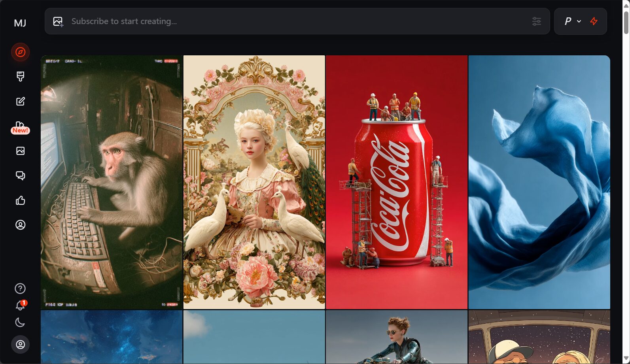The width and height of the screenshot is (630, 364).
Task: Open the cartoon man with cap image
Action: (x=539, y=337)
